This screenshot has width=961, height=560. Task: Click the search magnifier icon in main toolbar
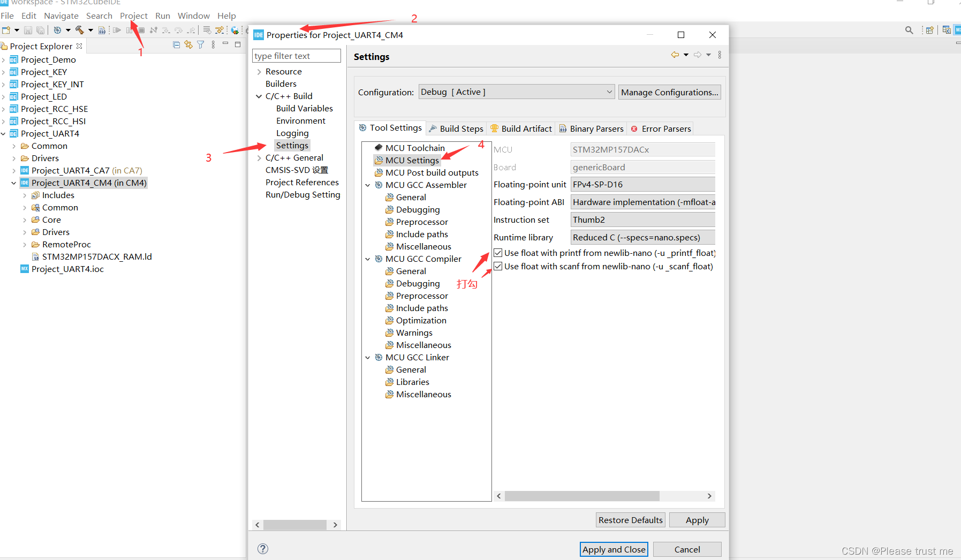(909, 30)
